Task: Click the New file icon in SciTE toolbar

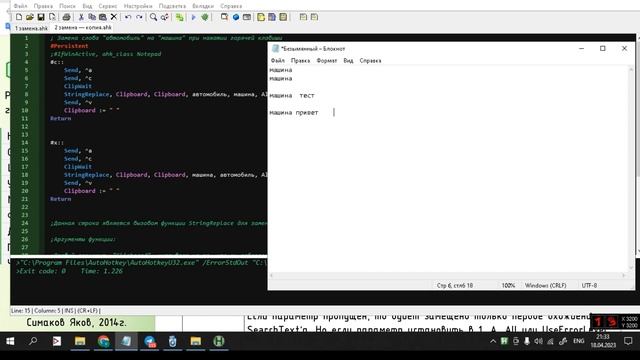Action: (19, 17)
